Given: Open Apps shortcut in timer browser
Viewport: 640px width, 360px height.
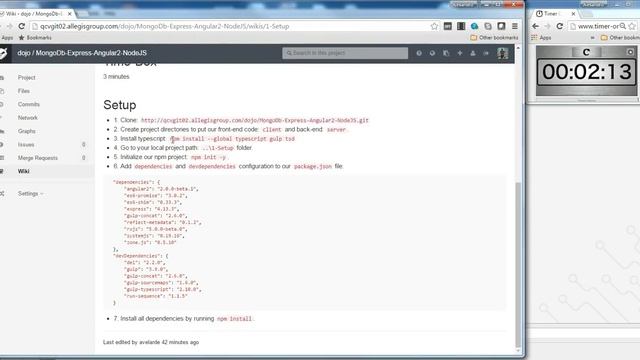Looking at the screenshot, I should (x=541, y=38).
